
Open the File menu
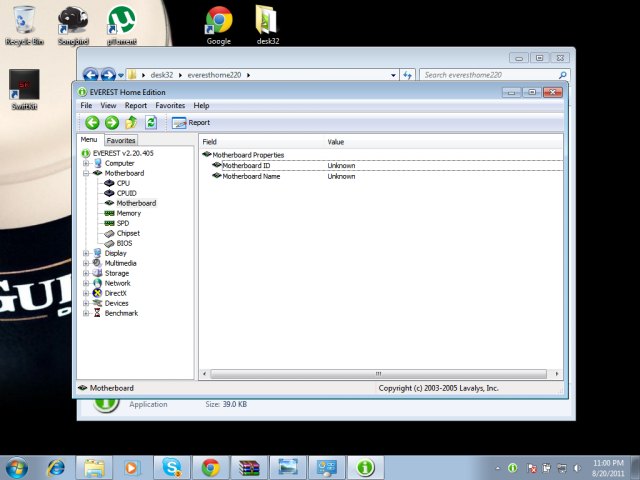(x=86, y=105)
